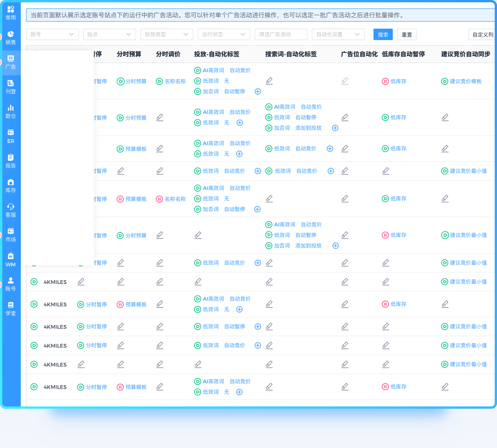Toggle status of last 4KMILES row
Viewport: 497px width, 448px height.
pyautogui.click(x=34, y=387)
